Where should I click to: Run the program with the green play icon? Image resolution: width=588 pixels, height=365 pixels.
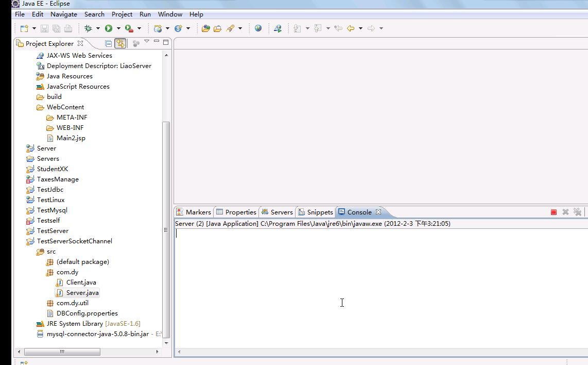[109, 28]
